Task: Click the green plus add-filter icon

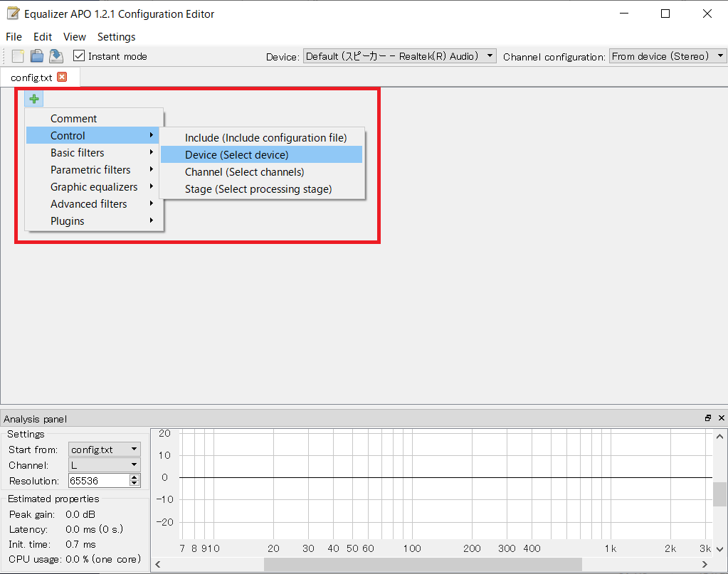Action: pos(34,98)
